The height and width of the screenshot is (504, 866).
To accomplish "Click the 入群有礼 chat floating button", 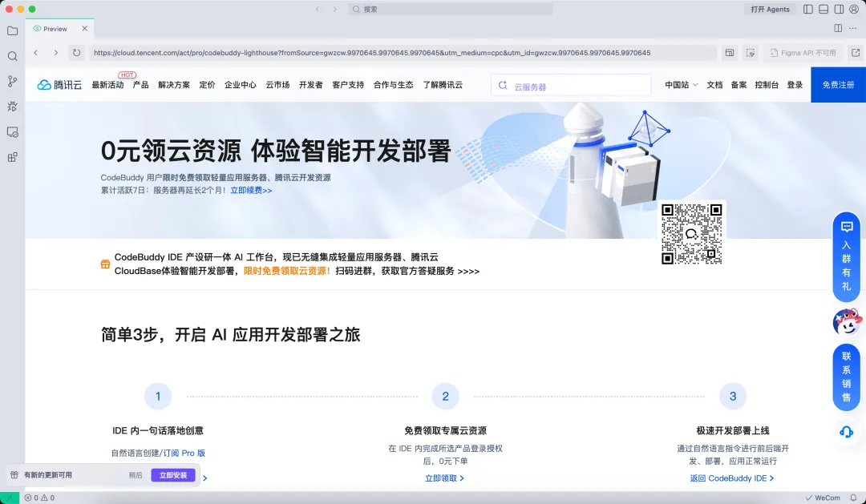I will tap(846, 256).
